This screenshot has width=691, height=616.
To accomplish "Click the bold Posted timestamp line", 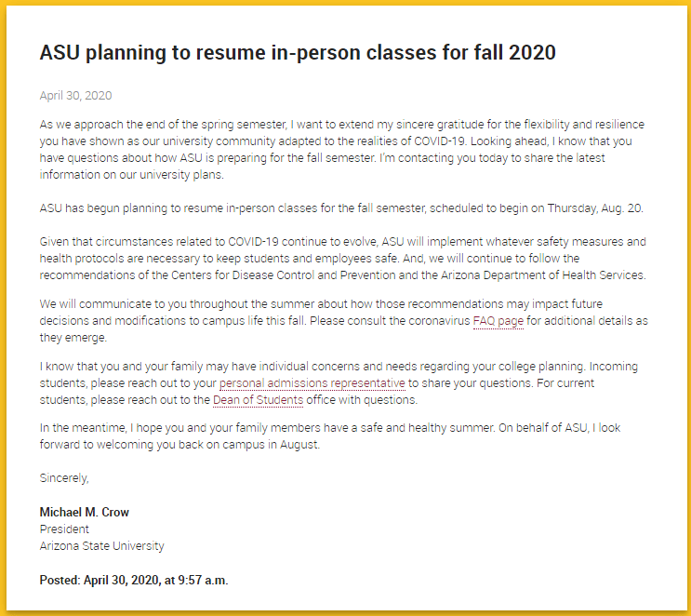I will tap(133, 581).
